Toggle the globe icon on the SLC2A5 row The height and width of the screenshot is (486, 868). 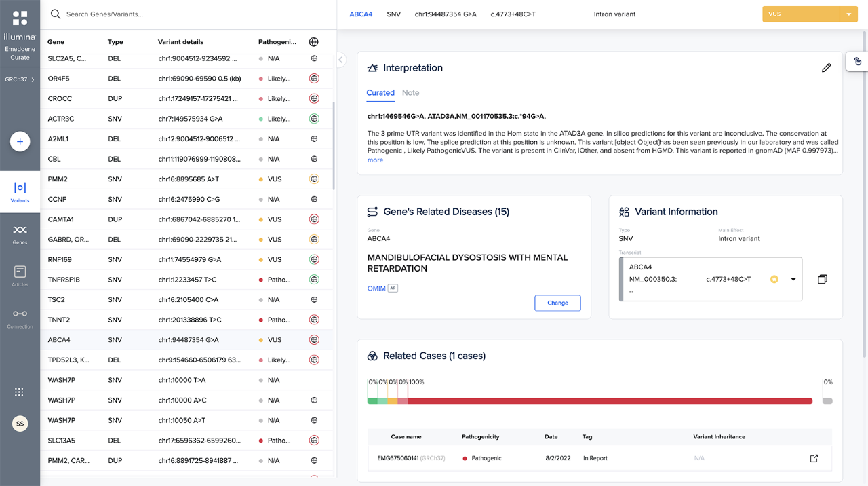coord(313,58)
